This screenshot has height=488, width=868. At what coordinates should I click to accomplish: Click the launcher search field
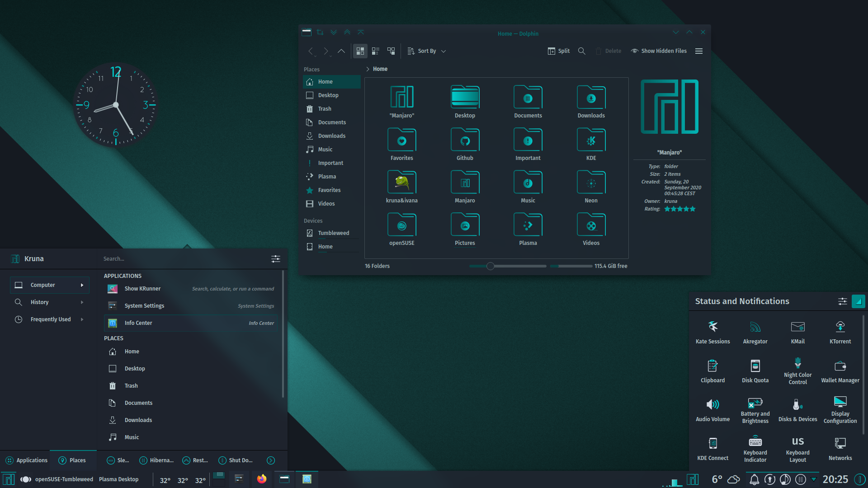click(x=183, y=259)
